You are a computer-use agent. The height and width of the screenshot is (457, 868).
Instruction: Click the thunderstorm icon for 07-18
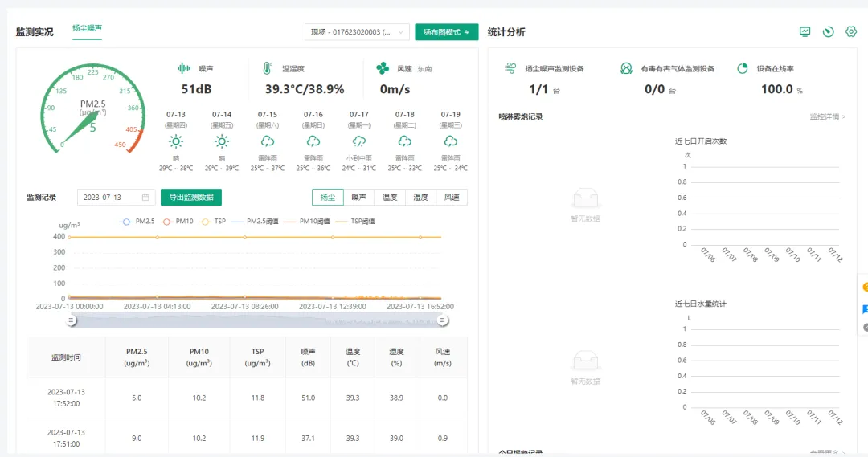pyautogui.click(x=404, y=141)
